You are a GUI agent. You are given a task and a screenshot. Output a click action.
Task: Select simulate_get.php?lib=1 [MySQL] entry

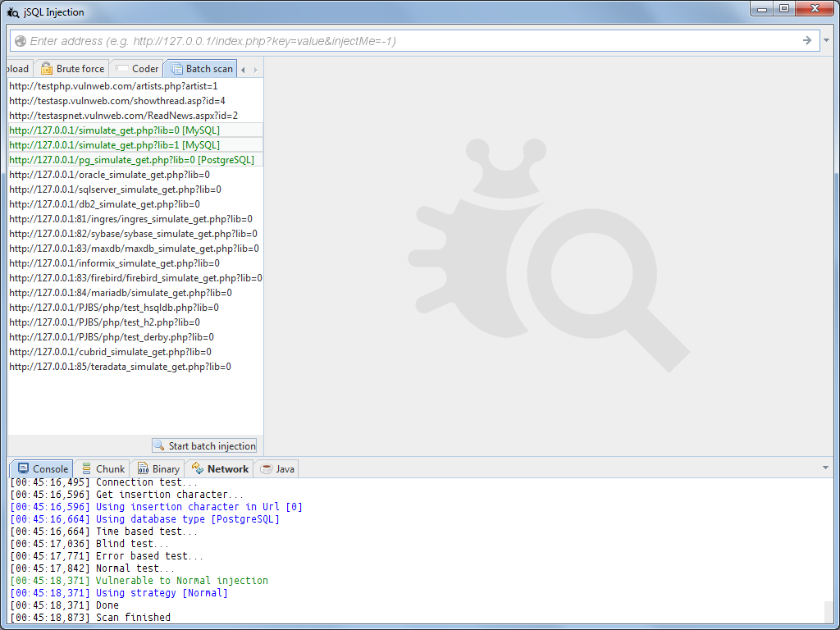coord(135,144)
